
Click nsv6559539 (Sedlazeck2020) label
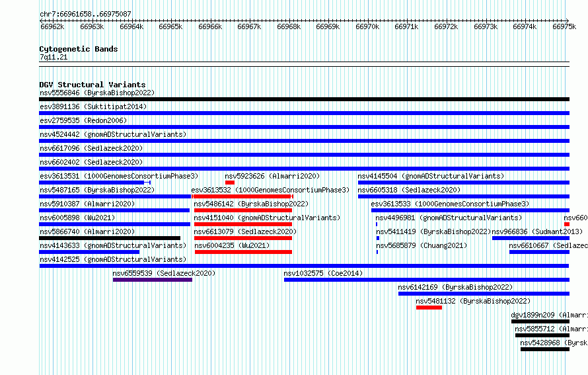[x=164, y=273]
